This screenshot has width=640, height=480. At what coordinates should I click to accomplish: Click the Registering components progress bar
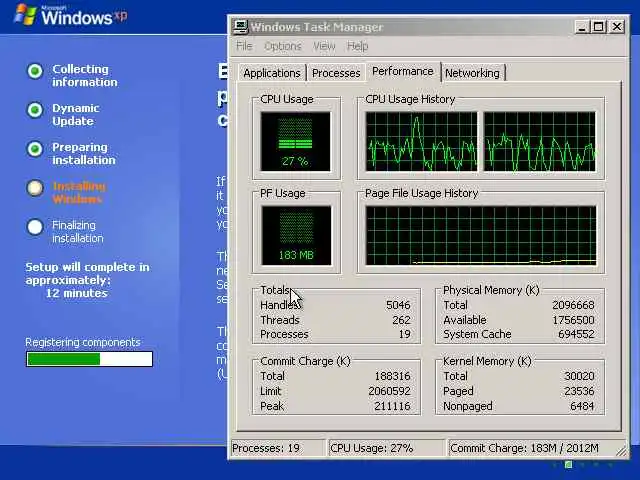[x=89, y=359]
